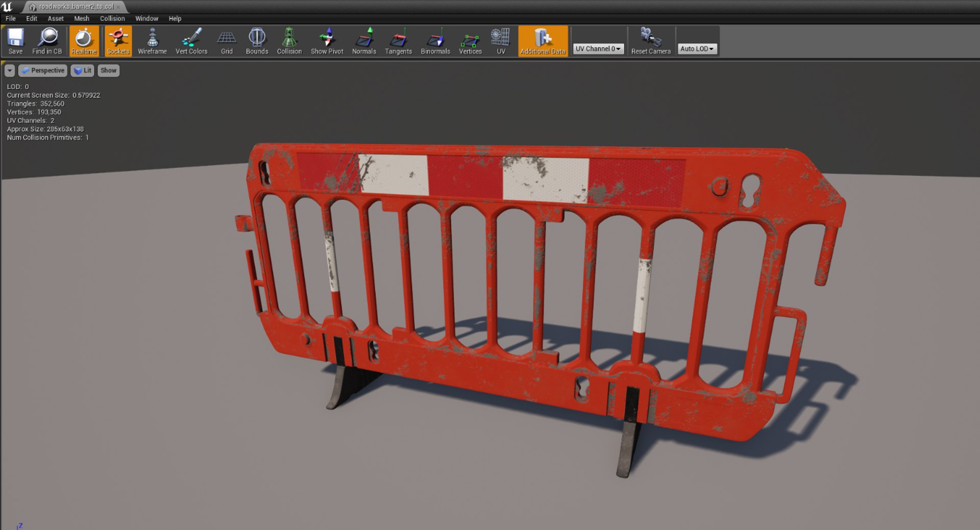Display vertex Normals
This screenshot has height=530, width=980.
click(364, 41)
